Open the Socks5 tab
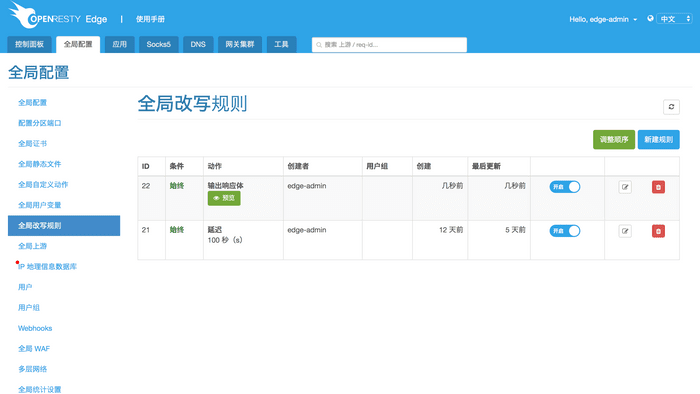Viewport: 700px width, 394px height. (158, 45)
